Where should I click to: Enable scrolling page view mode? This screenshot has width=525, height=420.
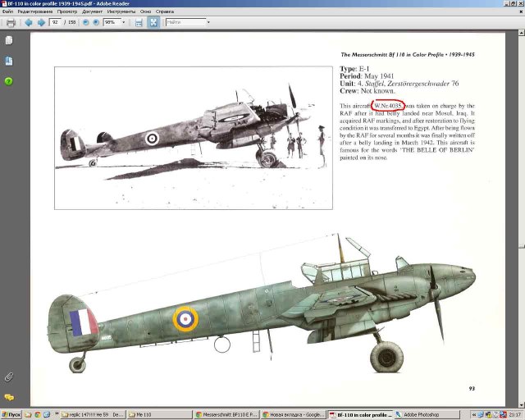(139, 22)
